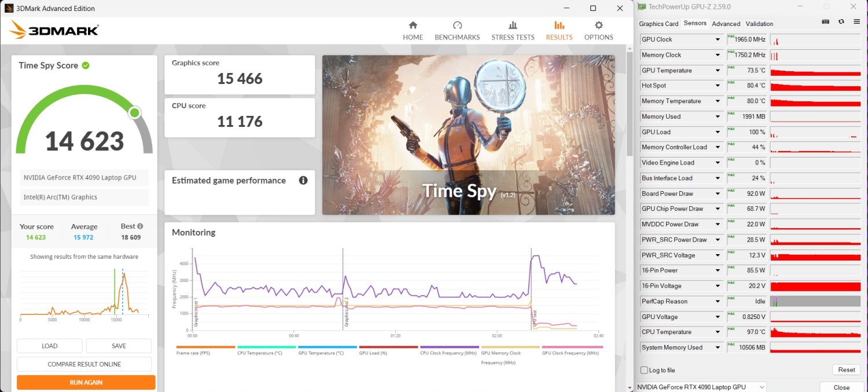Expand the Memory Used sensor dropdown
This screenshot has height=392, width=868.
tap(719, 116)
